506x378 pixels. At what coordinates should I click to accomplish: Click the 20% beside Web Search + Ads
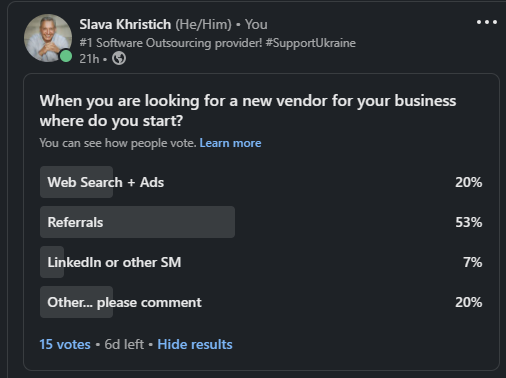click(469, 182)
